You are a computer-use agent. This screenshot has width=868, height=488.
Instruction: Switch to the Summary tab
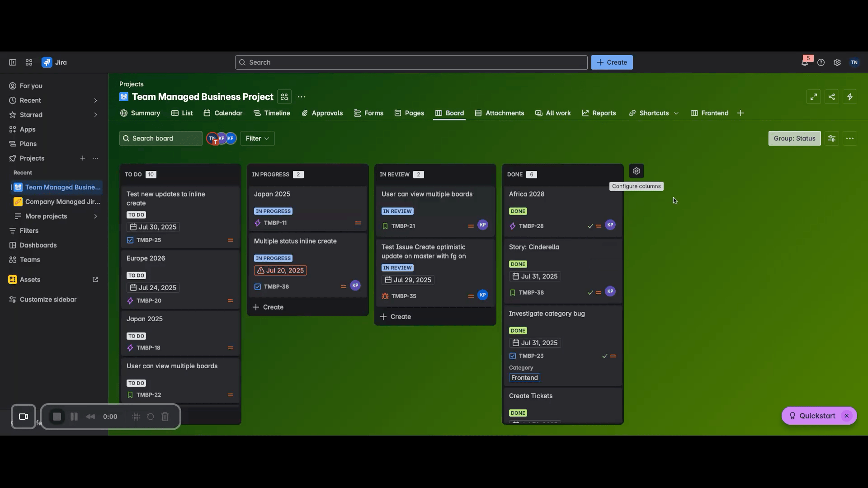[140, 113]
